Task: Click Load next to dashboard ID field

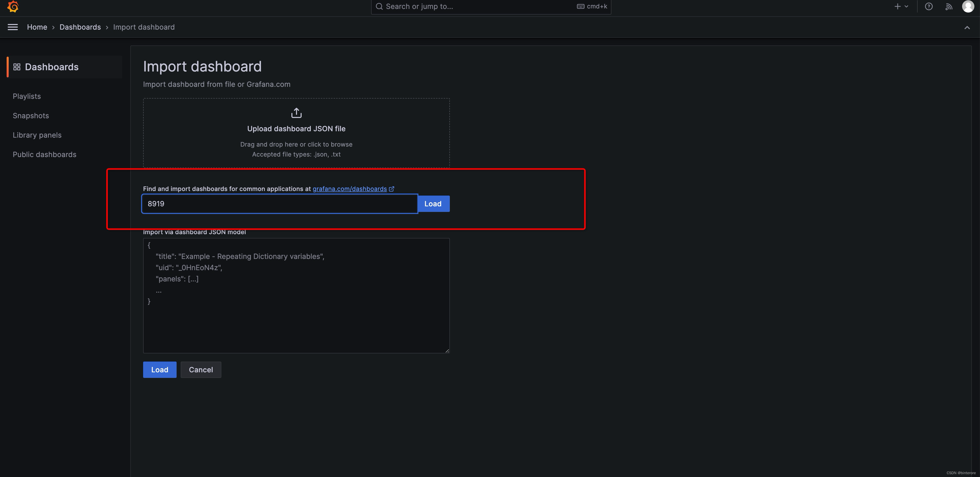Action: pos(433,204)
